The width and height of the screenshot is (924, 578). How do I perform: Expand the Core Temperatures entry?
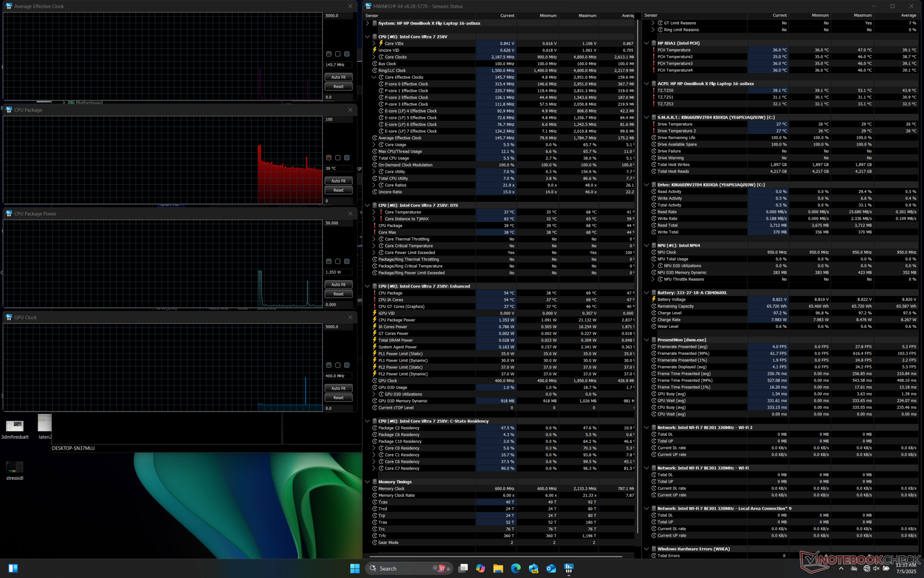(374, 212)
